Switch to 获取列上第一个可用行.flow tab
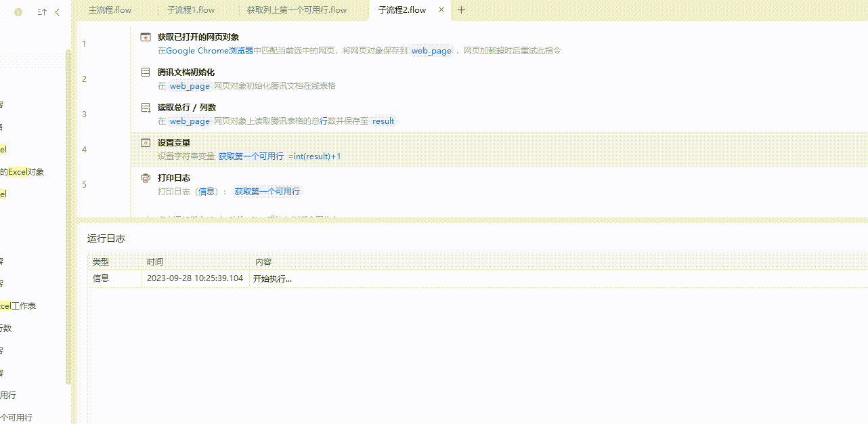This screenshot has width=868, height=424. 297,10
